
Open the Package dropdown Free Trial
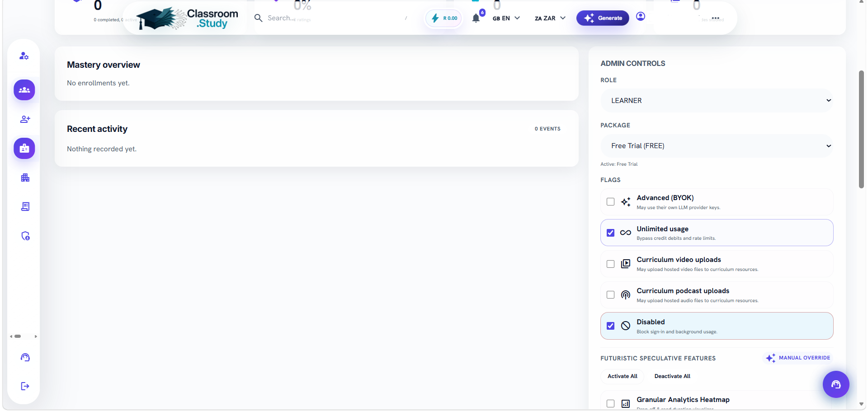point(717,146)
